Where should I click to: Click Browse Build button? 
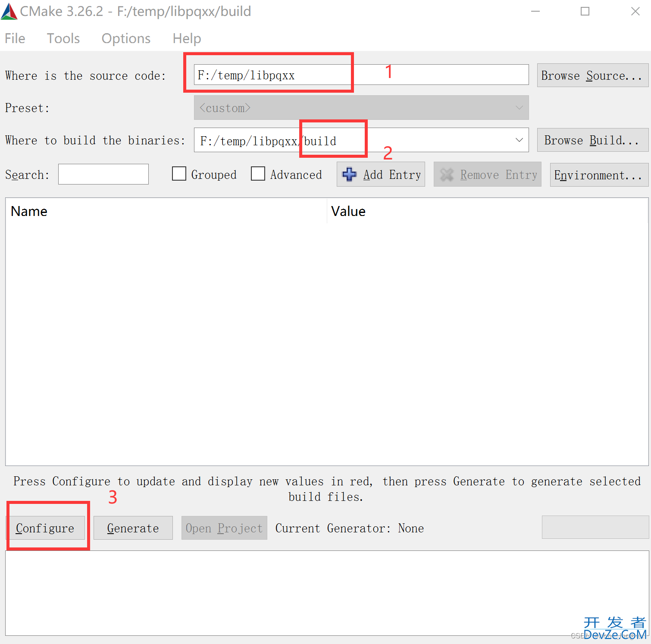tap(592, 140)
